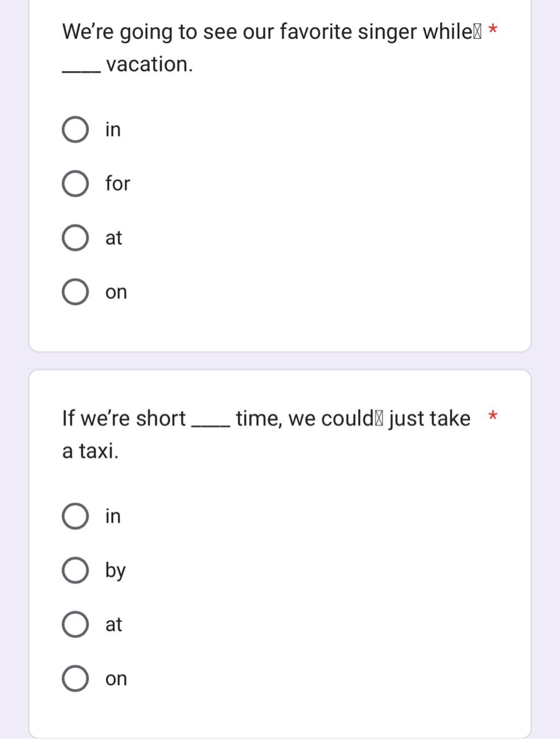560x739 pixels.
Task: Click 'on' label under short-on-time question
Action: (x=116, y=679)
